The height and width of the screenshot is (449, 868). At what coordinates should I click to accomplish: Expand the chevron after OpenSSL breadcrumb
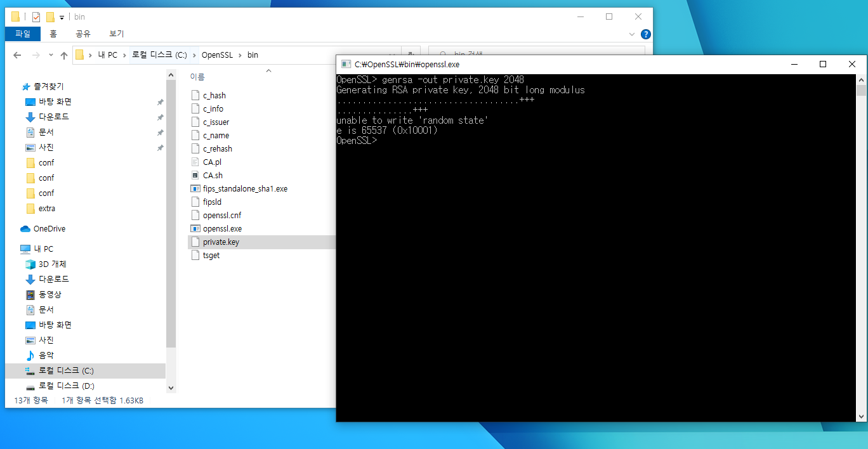240,55
